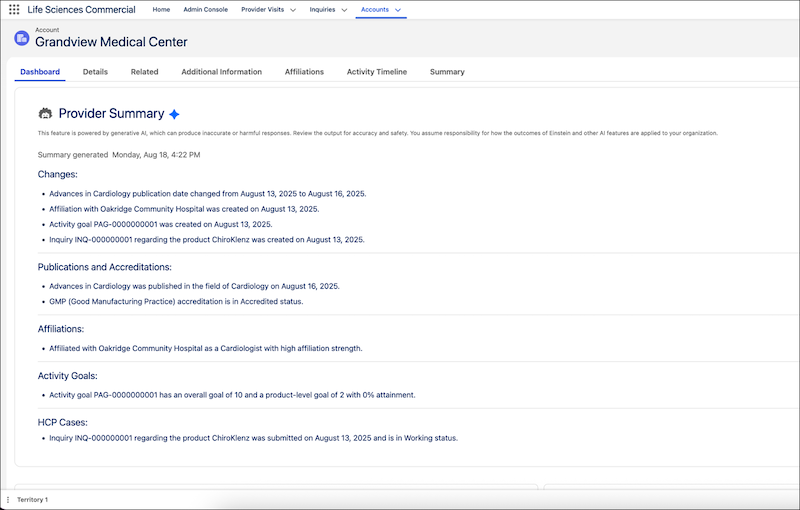
Task: Click the overall goal of 10 line
Action: click(232, 395)
